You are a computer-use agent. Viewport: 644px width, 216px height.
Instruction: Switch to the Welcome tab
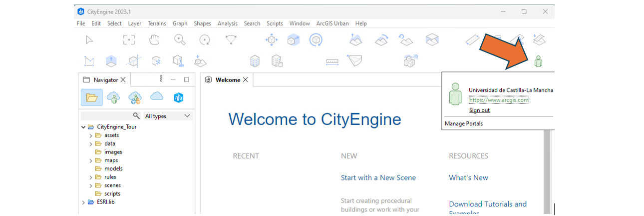[228, 80]
